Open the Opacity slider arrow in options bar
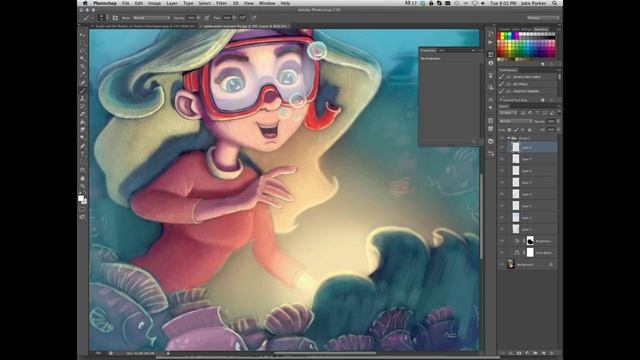The height and width of the screenshot is (360, 640). (199, 18)
